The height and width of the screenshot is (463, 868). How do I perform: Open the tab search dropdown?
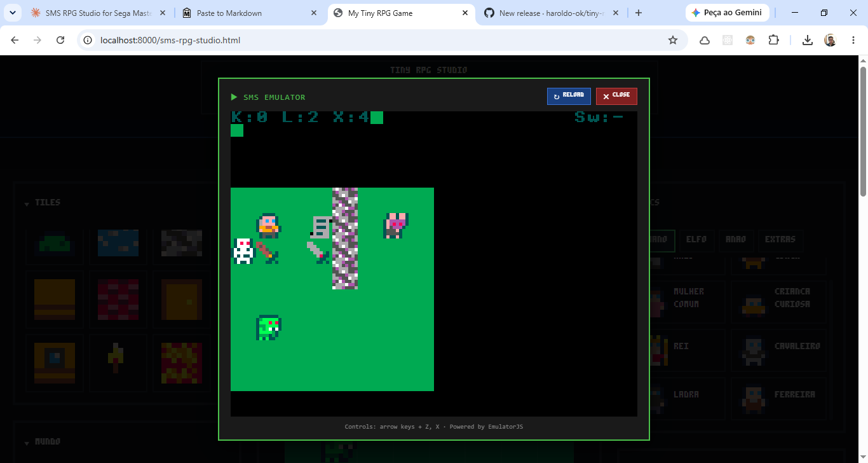[11, 13]
